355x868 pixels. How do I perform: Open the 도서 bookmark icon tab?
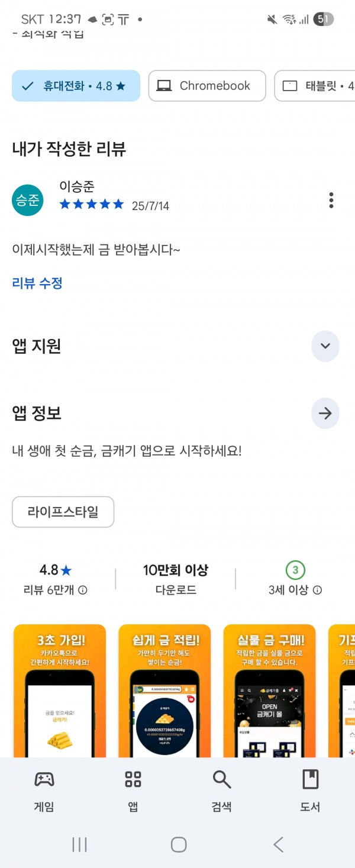[310, 779]
